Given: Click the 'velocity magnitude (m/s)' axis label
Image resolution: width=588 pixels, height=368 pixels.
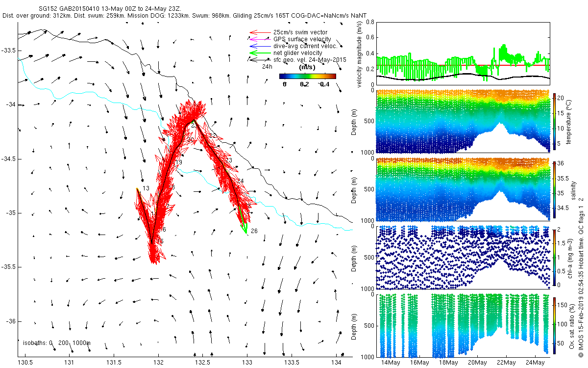Looking at the screenshot, I should pyautogui.click(x=360, y=54).
